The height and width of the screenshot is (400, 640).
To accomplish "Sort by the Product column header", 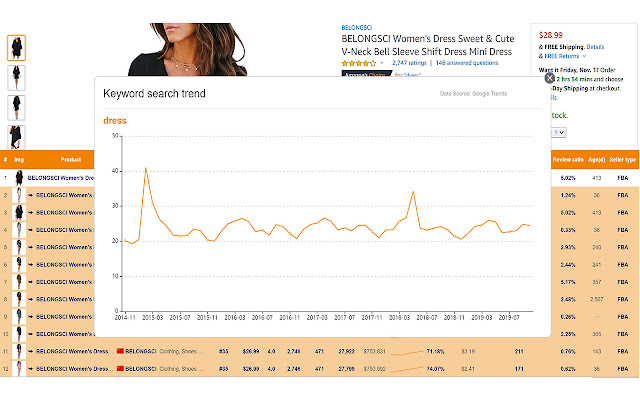I will (x=71, y=160).
